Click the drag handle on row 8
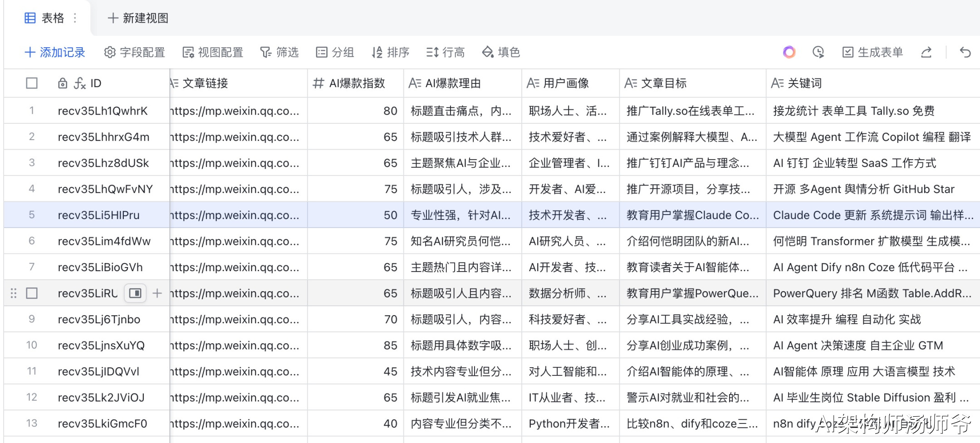 click(x=14, y=293)
